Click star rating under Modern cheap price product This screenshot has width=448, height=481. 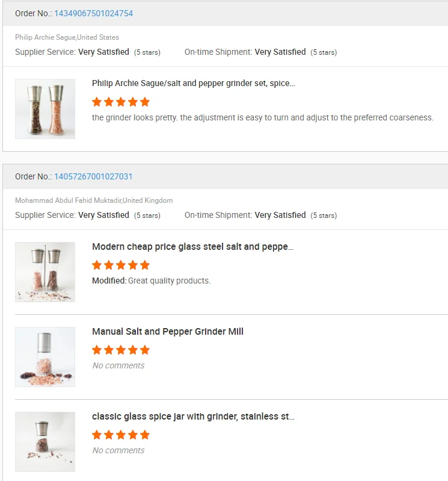click(120, 265)
